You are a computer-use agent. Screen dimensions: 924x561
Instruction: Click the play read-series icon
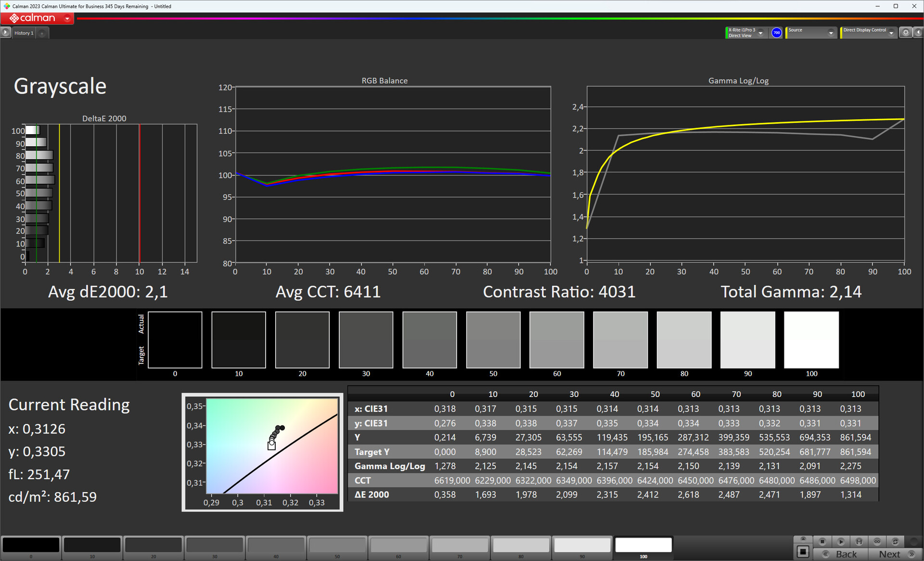pyautogui.click(x=841, y=542)
